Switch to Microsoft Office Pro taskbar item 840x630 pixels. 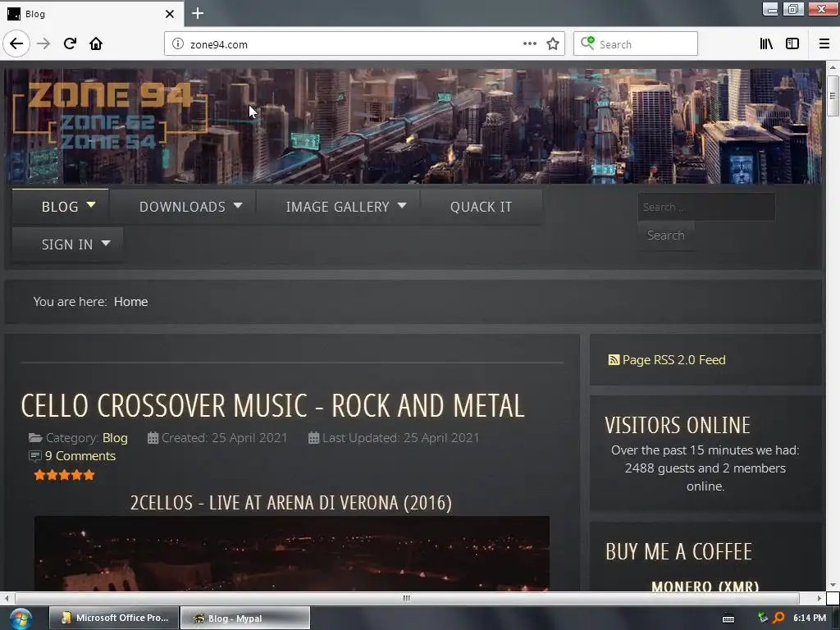point(114,618)
